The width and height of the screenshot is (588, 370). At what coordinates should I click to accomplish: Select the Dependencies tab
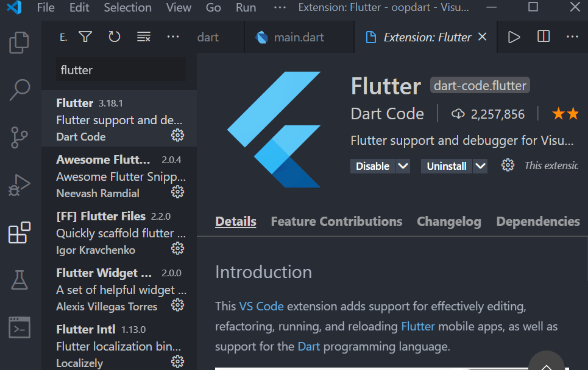coord(538,222)
